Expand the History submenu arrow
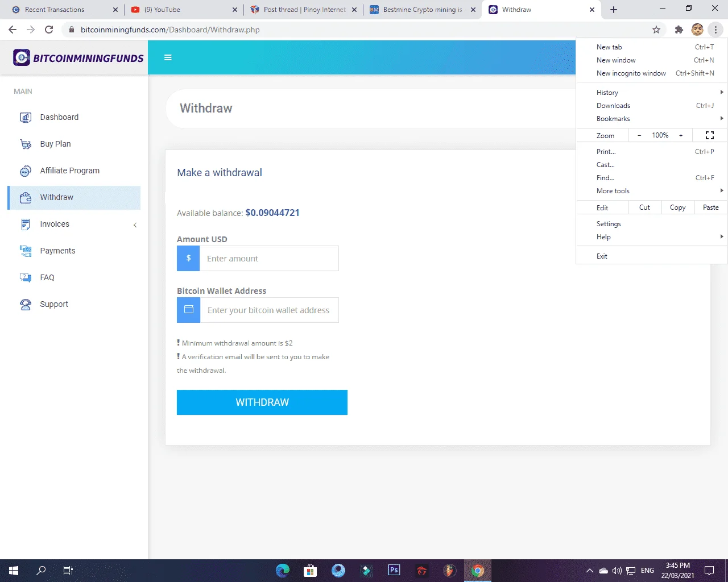 point(721,92)
